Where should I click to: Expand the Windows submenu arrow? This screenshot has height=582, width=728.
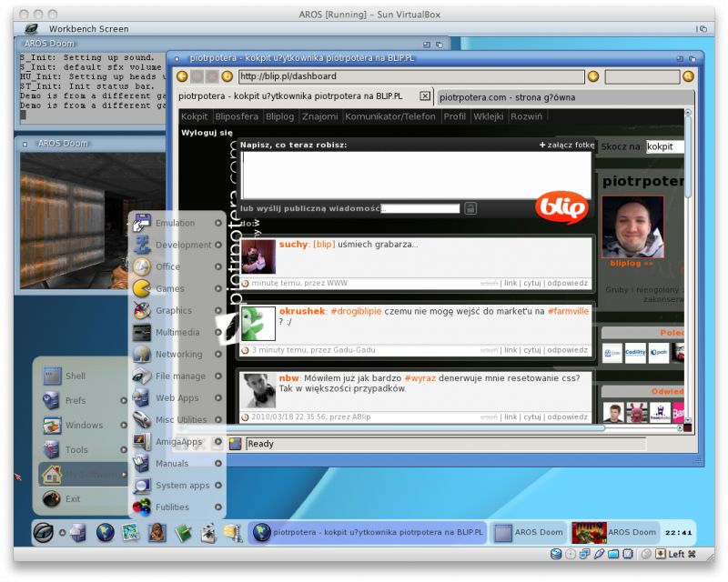124,425
